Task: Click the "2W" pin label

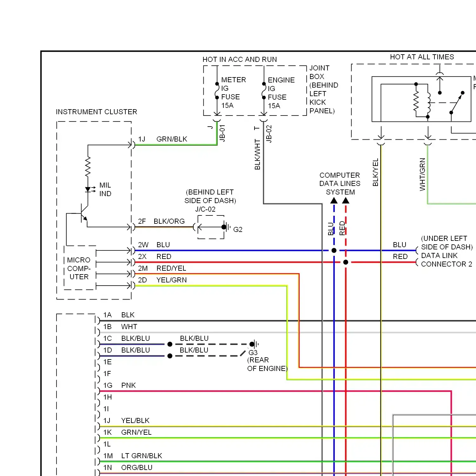Action: (x=143, y=245)
